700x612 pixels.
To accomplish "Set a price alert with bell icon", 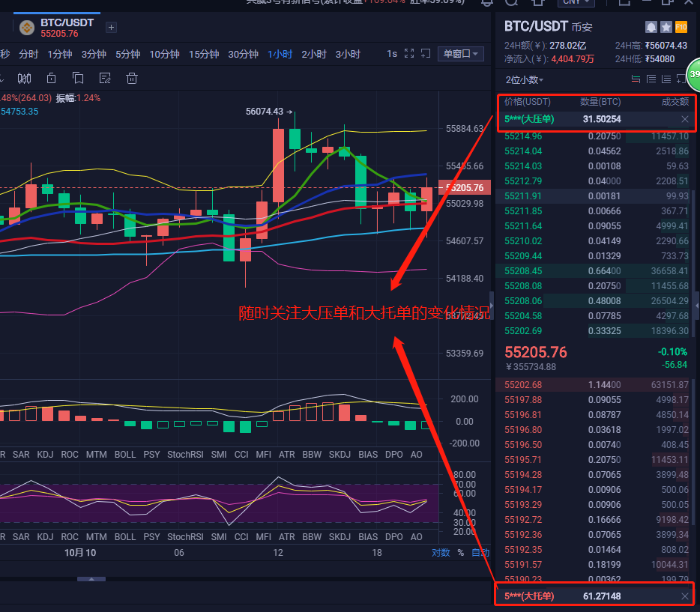I will (651, 27).
